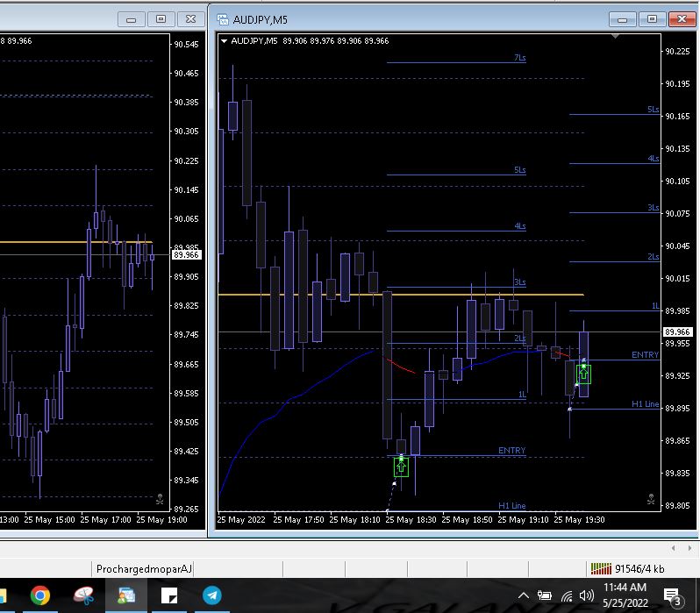The width and height of the screenshot is (700, 613).
Task: Open the Snipping Tool taskbar icon
Action: pos(84,595)
